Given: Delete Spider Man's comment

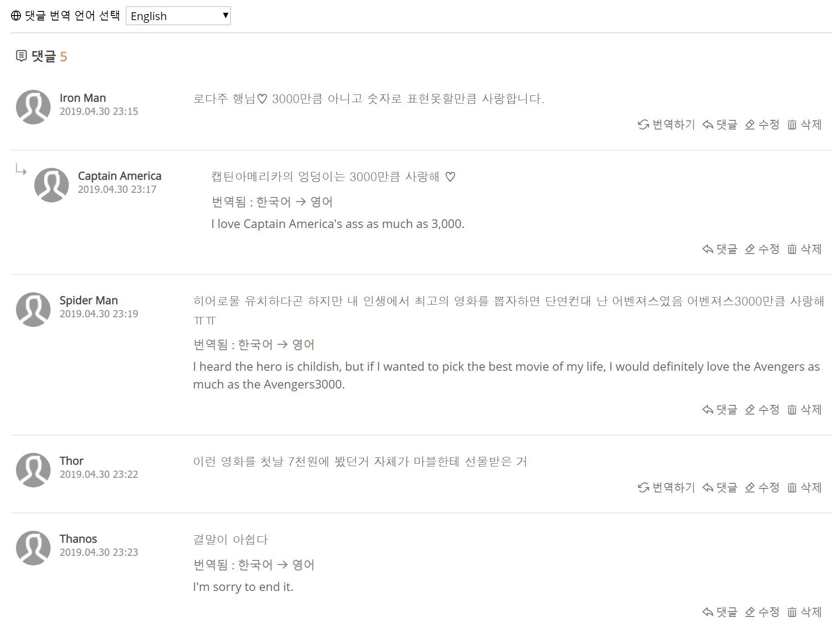Looking at the screenshot, I should pos(804,409).
